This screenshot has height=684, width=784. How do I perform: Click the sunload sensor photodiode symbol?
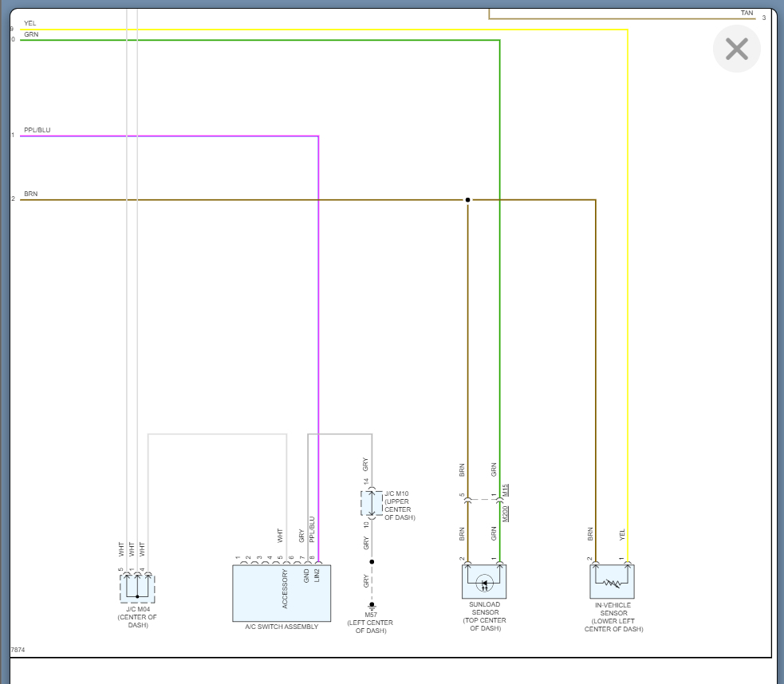[484, 581]
